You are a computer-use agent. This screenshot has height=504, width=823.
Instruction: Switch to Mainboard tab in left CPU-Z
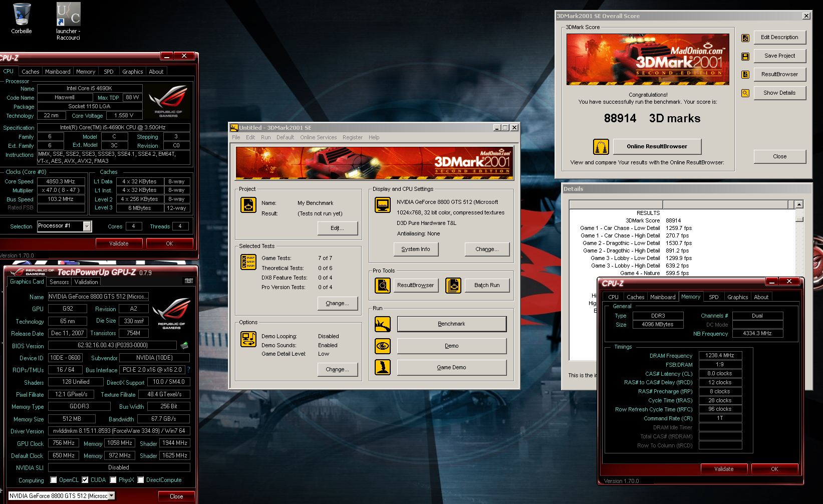[x=58, y=72]
